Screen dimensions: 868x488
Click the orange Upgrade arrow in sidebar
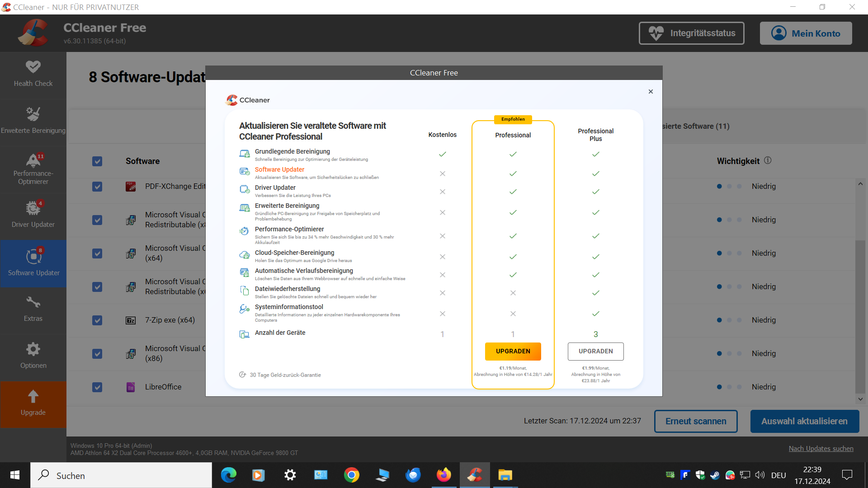[x=33, y=397]
